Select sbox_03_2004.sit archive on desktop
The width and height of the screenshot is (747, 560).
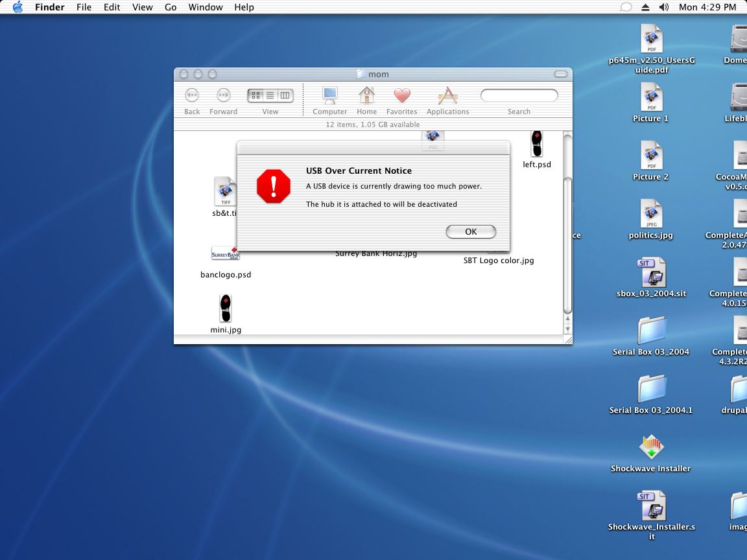651,277
